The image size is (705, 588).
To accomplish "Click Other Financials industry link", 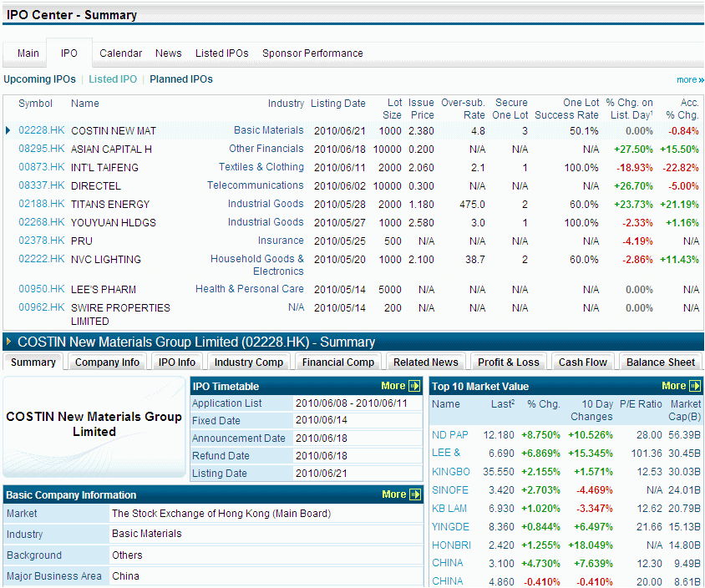I will tap(266, 149).
